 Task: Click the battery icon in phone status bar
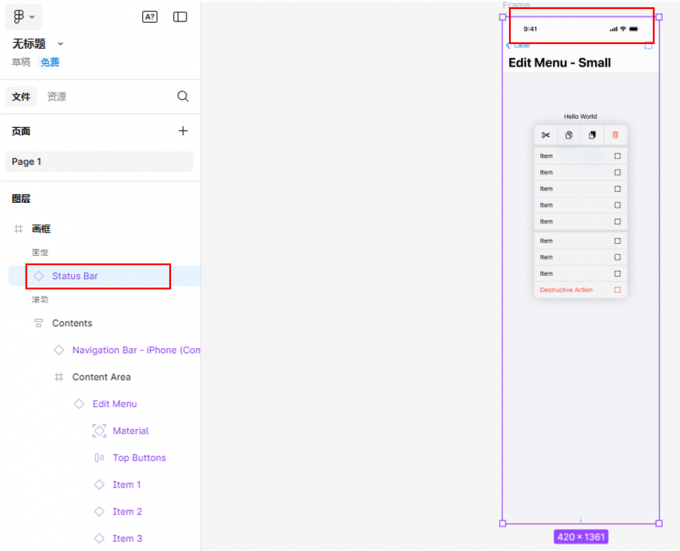(634, 29)
